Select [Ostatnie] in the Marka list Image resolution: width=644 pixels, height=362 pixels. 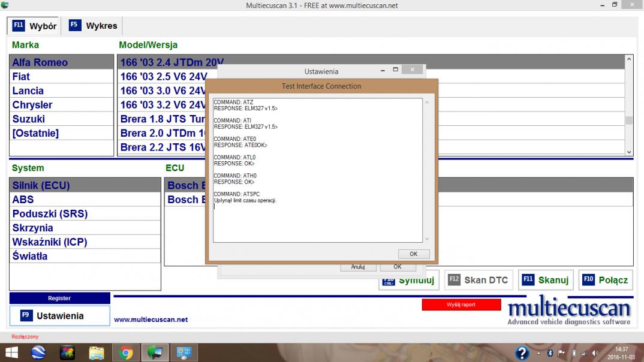(x=62, y=133)
